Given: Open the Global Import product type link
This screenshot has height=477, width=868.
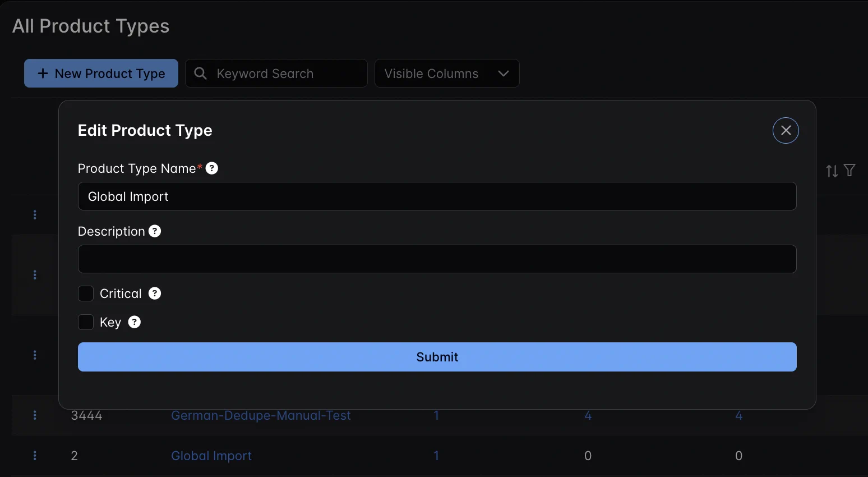Looking at the screenshot, I should coord(211,456).
